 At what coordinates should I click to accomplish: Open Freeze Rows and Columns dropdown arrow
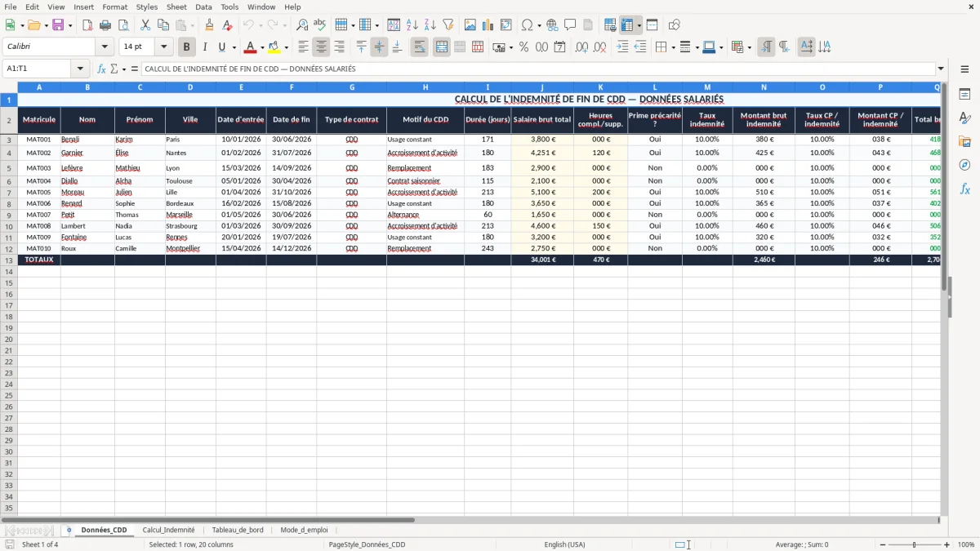coord(639,25)
